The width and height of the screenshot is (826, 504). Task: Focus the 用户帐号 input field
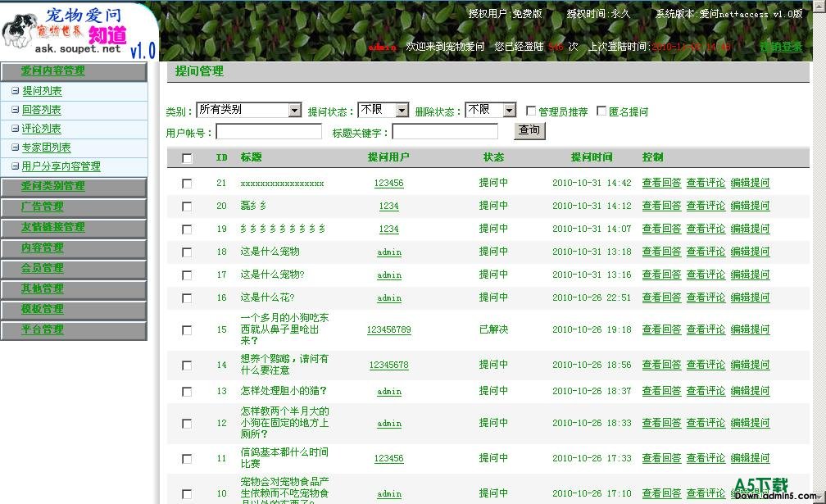pos(269,132)
